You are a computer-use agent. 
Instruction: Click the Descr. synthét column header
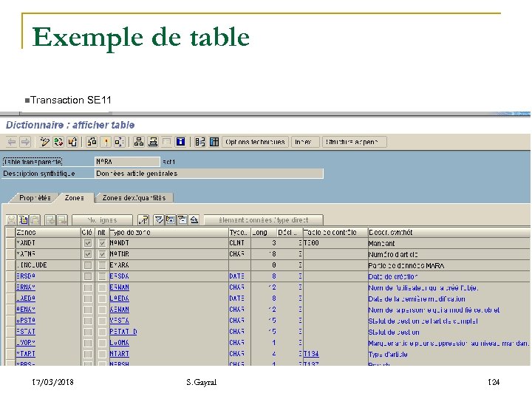coord(449,233)
